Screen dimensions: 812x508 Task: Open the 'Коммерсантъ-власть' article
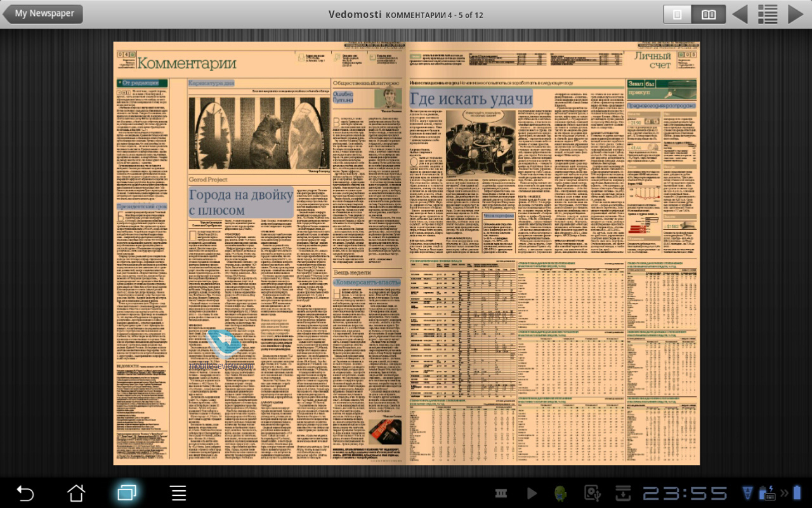pyautogui.click(x=367, y=282)
